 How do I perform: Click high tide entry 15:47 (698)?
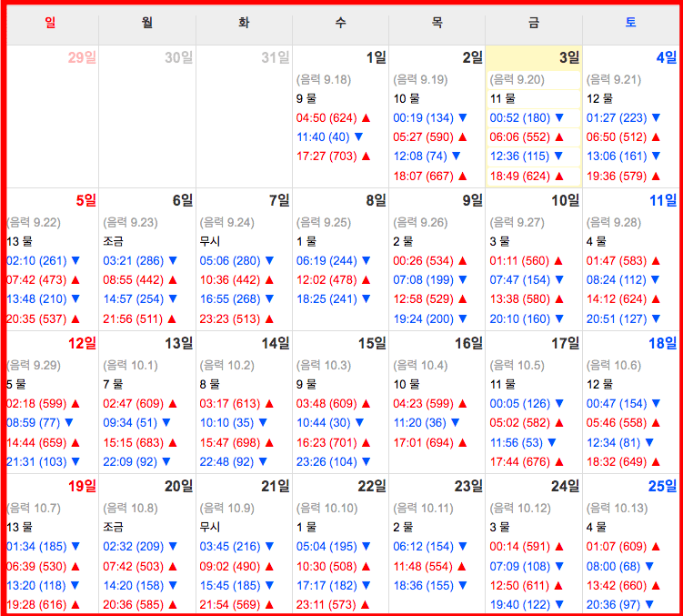(x=236, y=442)
